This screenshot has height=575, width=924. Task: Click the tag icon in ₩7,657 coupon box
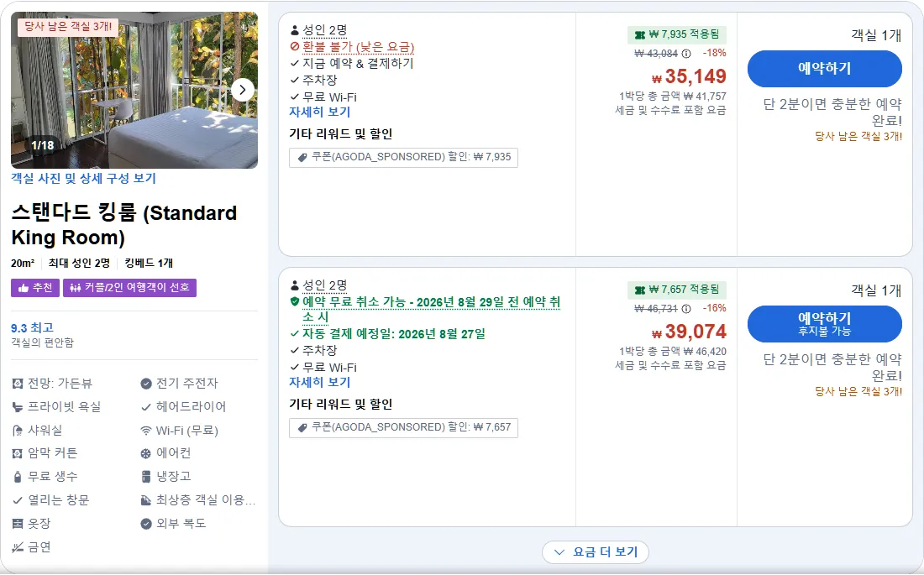[302, 427]
